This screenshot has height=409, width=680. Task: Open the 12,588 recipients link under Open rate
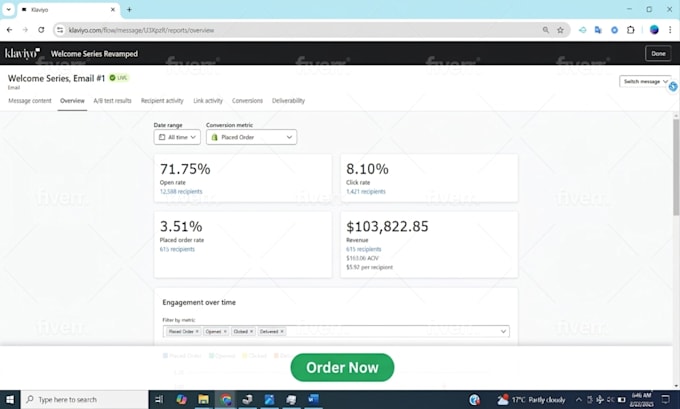[x=181, y=191]
